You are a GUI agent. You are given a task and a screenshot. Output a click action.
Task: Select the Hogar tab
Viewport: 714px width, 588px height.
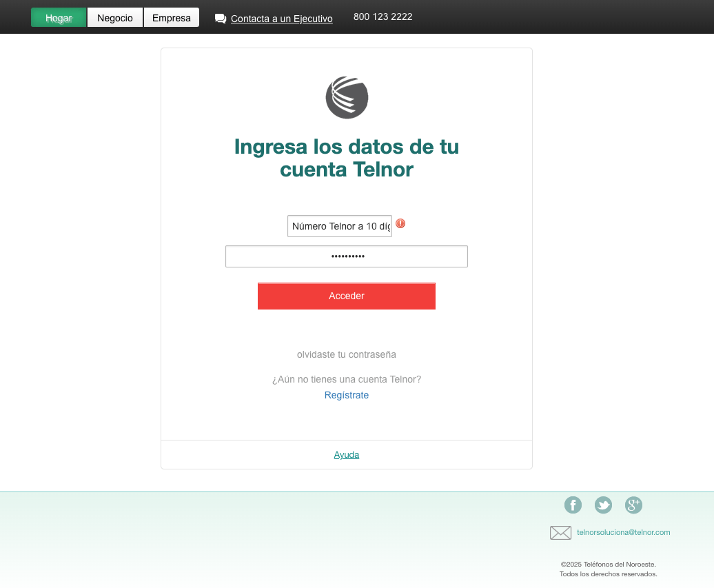[59, 18]
